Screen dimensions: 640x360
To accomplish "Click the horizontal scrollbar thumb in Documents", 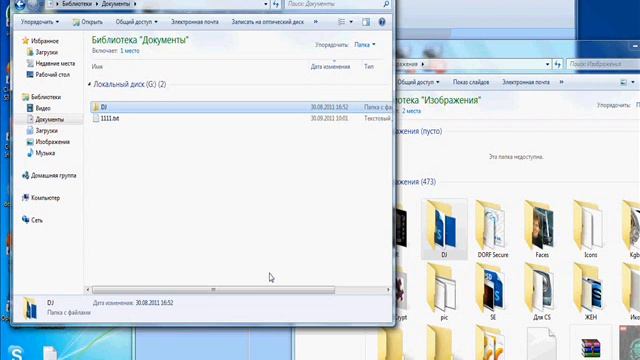I will click(x=213, y=290).
